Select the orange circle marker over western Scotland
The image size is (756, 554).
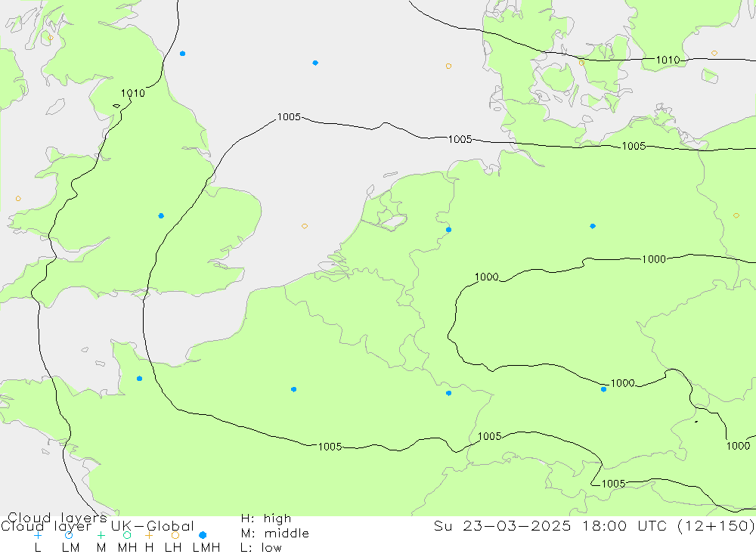(x=51, y=38)
